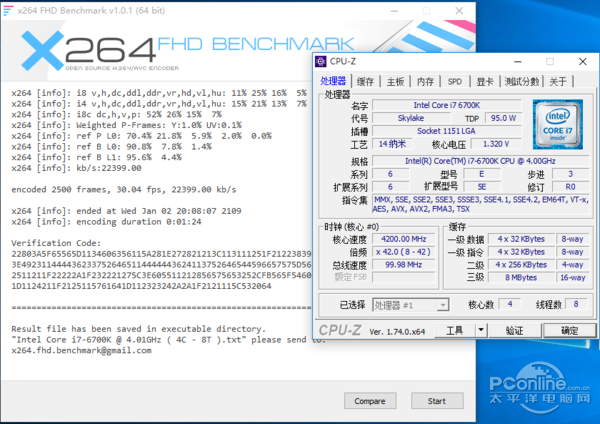The width and height of the screenshot is (600, 424).
Task: Close the CPU-Z window
Action: (x=582, y=62)
